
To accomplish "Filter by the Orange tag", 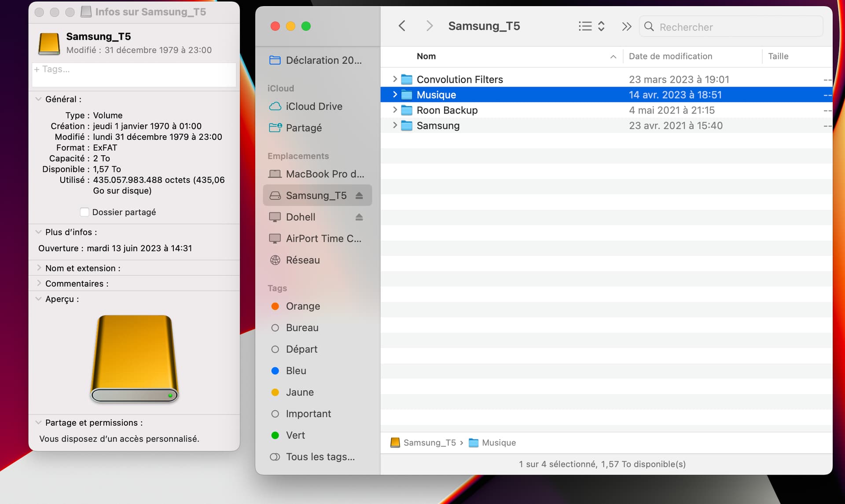I will click(x=302, y=306).
